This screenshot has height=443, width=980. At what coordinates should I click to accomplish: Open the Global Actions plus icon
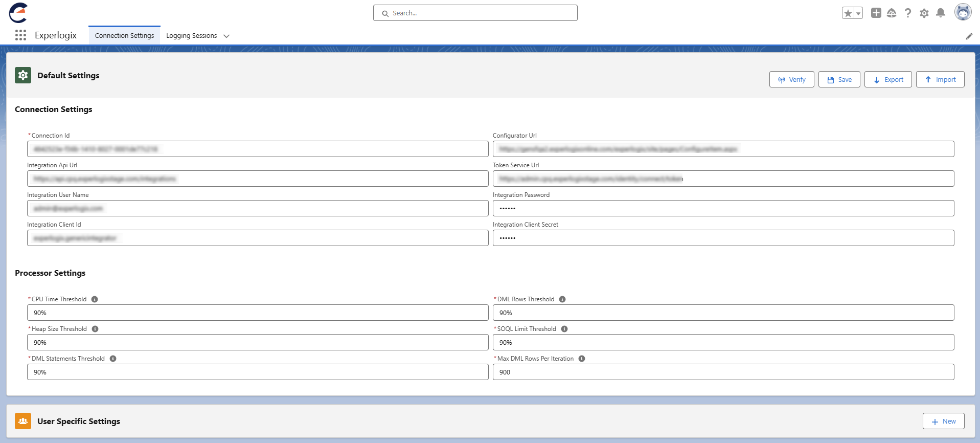[876, 13]
